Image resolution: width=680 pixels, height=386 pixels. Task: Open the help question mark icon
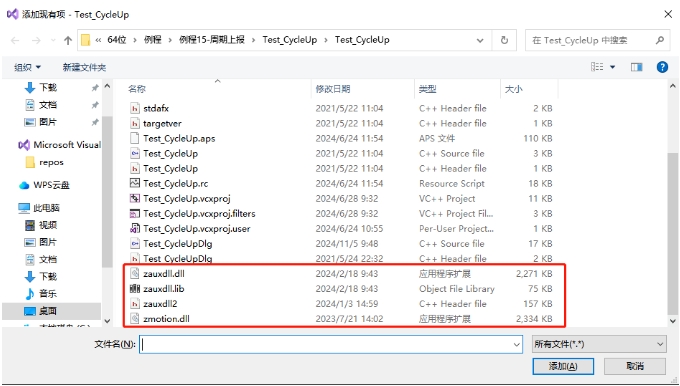(662, 67)
